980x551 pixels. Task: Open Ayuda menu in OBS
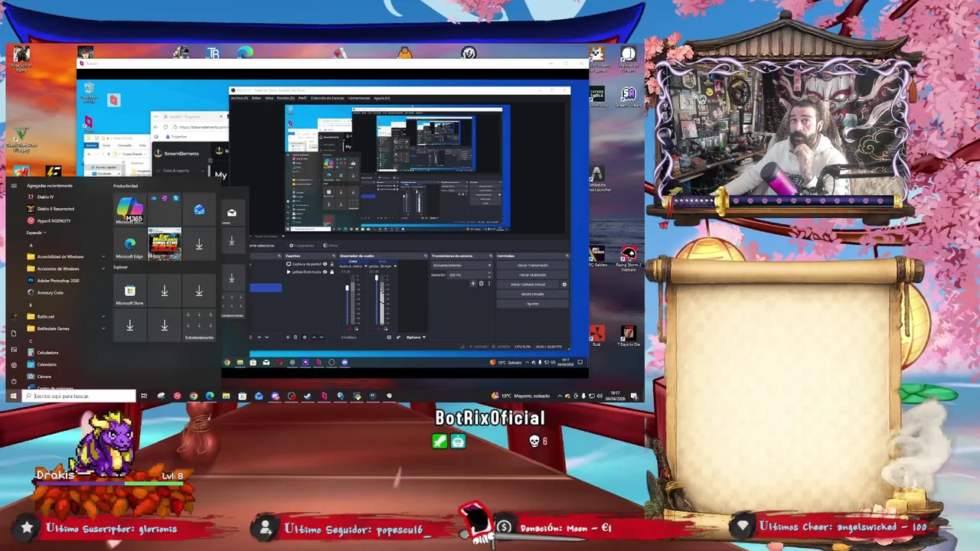coord(381,98)
